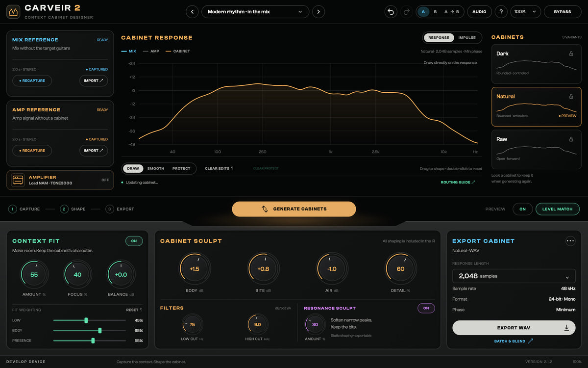This screenshot has width=588, height=368.
Task: Click Export WAV button
Action: [x=514, y=328]
